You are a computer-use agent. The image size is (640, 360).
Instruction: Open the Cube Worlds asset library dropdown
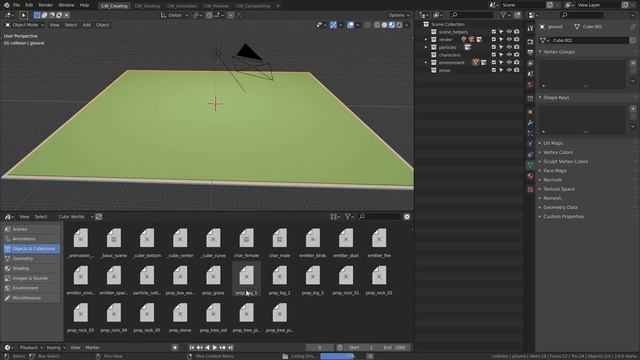pyautogui.click(x=76, y=217)
